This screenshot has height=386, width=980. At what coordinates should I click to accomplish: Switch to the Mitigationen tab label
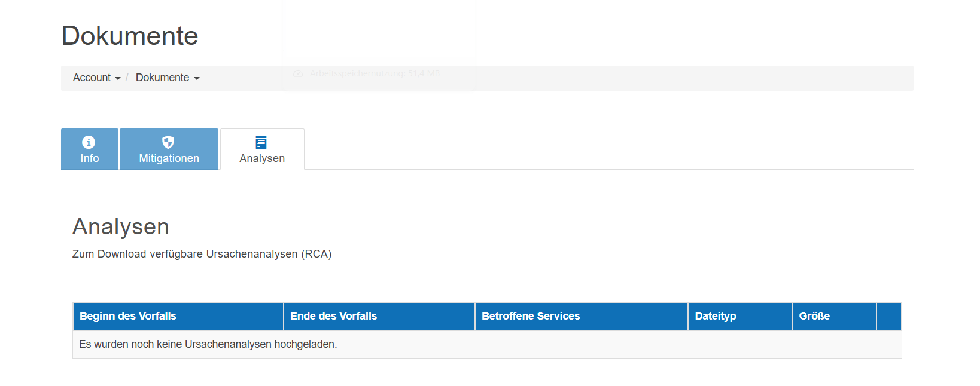(169, 158)
